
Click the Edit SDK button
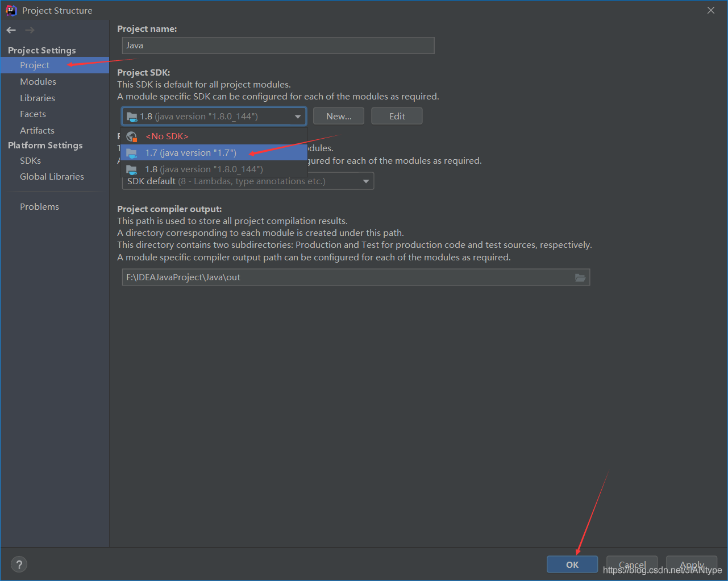point(397,117)
